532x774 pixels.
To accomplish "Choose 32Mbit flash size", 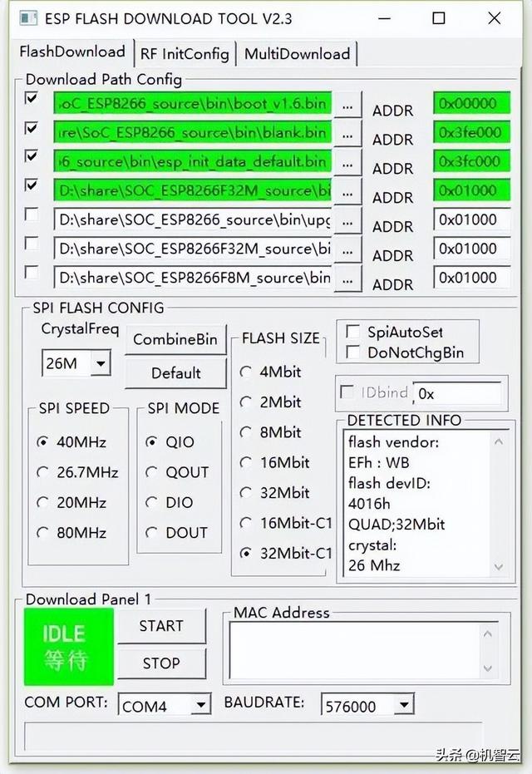I will [275, 493].
